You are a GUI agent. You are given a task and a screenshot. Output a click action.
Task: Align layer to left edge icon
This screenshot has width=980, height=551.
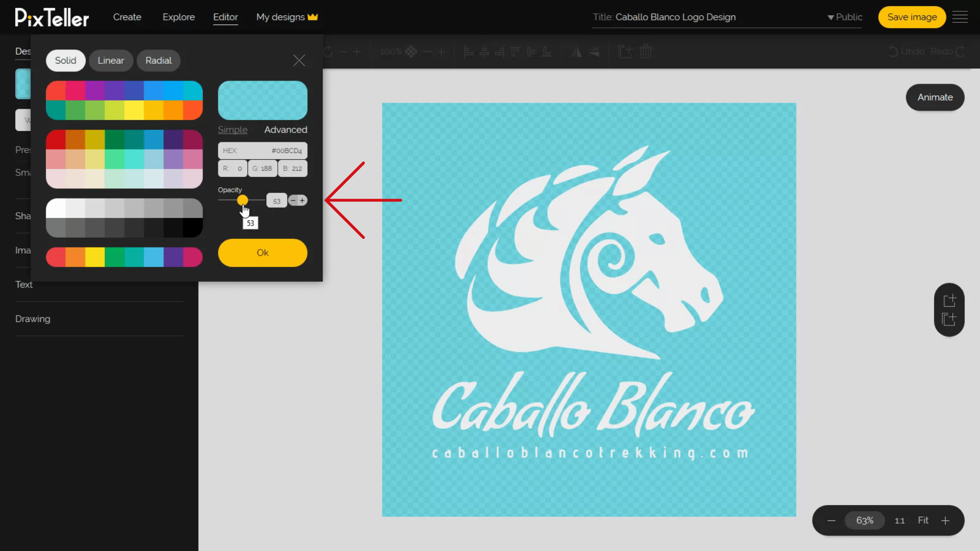point(469,52)
